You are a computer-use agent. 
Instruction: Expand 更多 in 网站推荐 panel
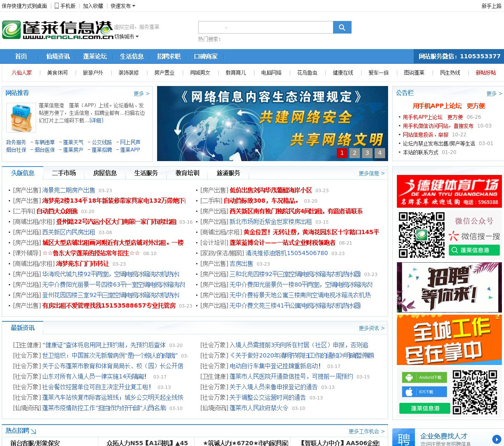coord(142,94)
